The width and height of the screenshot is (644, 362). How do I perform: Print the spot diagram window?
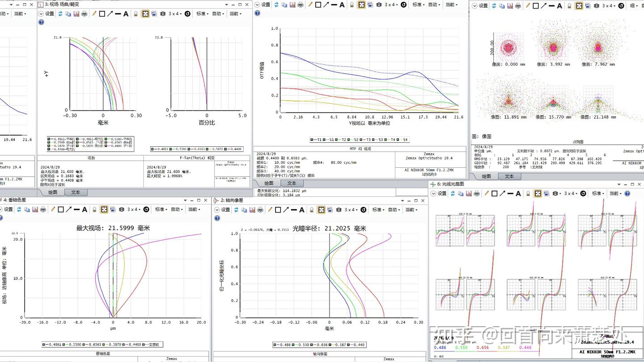[517, 5]
